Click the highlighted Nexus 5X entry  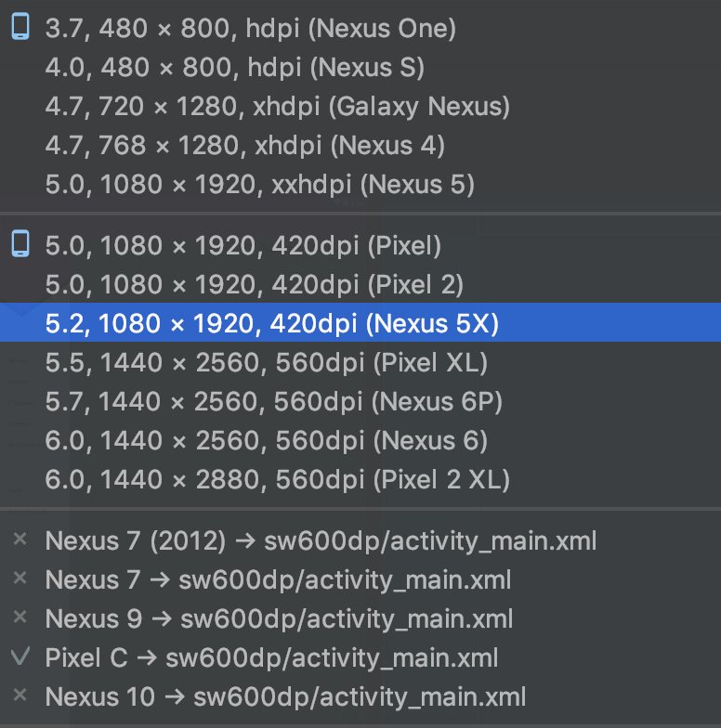pos(360,323)
